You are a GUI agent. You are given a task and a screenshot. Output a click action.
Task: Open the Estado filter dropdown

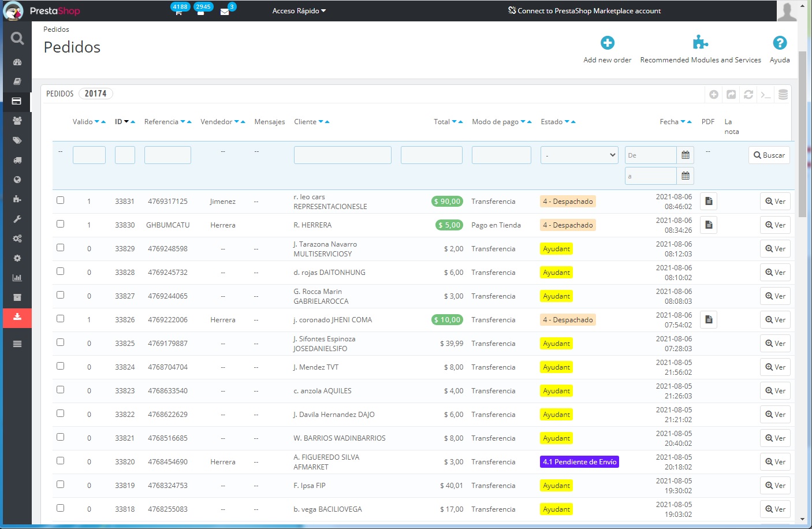click(579, 155)
